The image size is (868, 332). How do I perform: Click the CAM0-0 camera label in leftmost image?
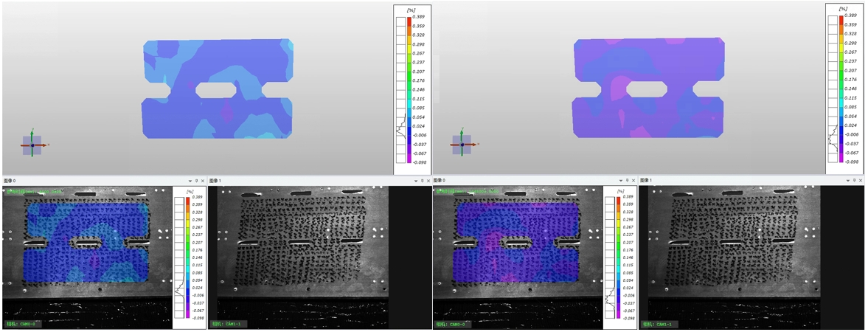20,324
